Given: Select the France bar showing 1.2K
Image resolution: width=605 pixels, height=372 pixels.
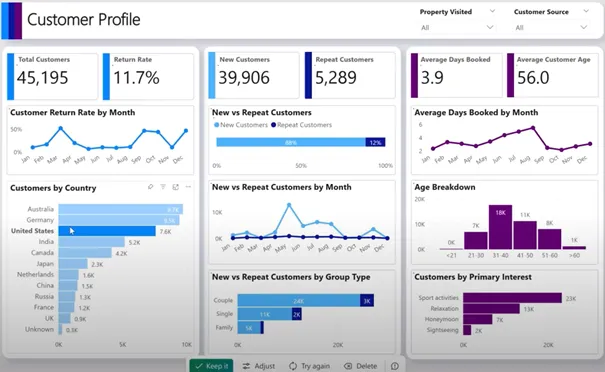Looking at the screenshot, I should [x=66, y=308].
